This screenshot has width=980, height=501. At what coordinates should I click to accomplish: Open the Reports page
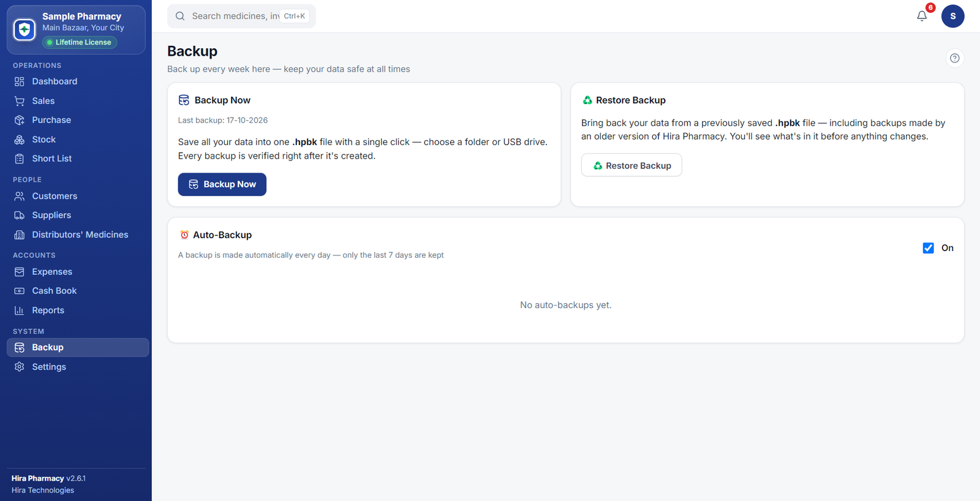coord(78,311)
